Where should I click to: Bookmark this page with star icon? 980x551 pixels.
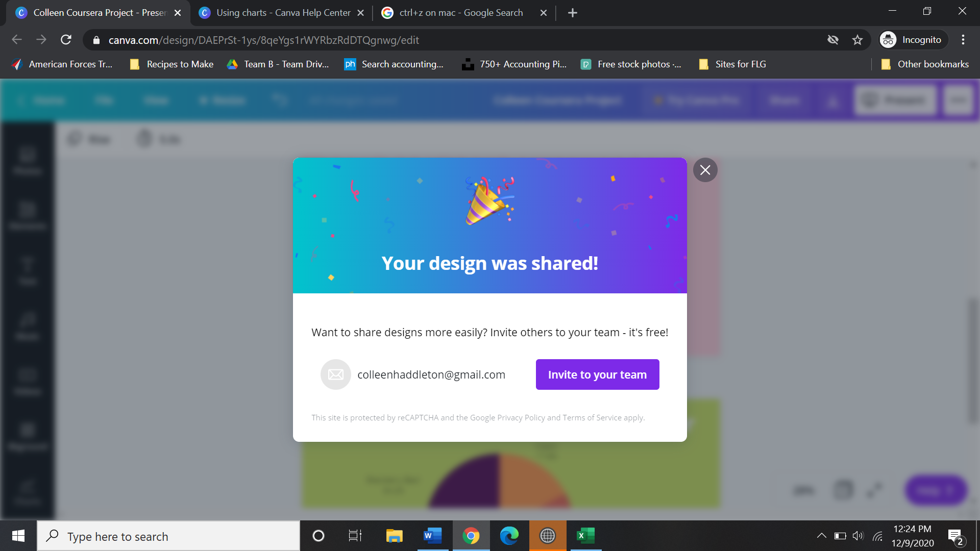(x=857, y=40)
